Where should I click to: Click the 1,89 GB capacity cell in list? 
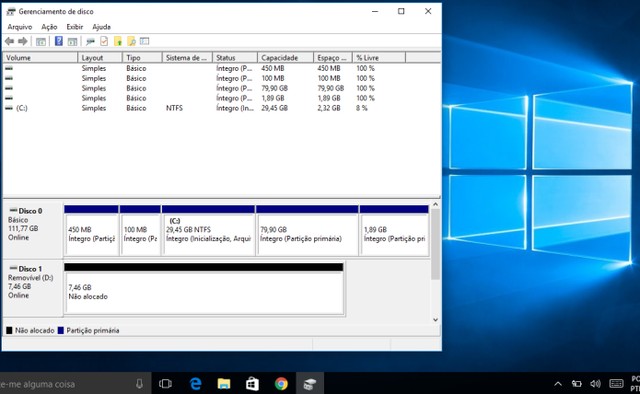[273, 98]
